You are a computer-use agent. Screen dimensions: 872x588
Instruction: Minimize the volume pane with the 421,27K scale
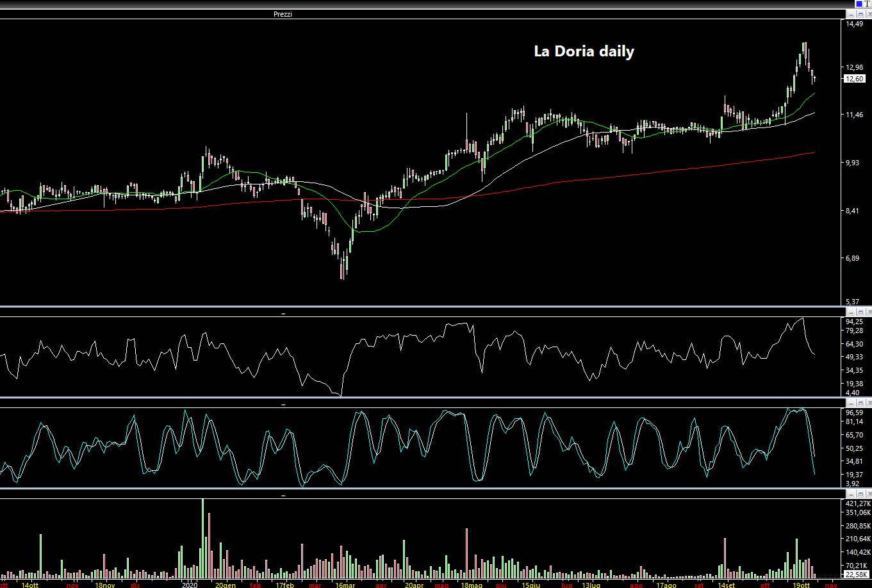(851, 495)
